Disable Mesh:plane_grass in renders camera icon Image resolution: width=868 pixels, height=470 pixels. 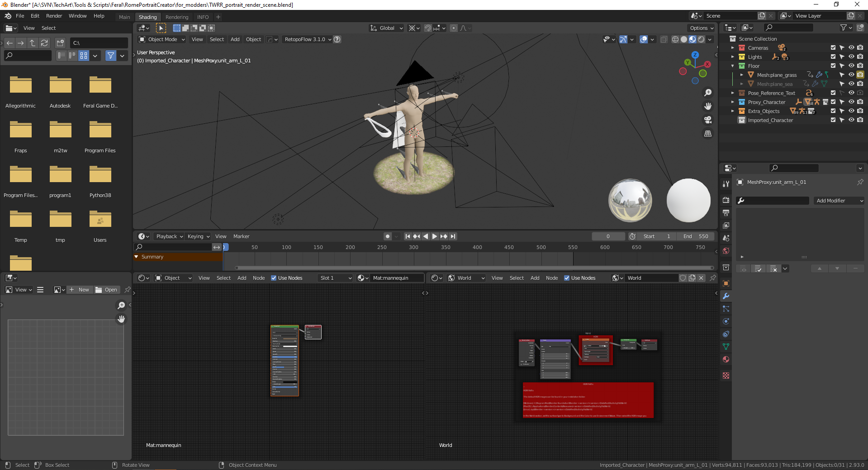point(860,75)
